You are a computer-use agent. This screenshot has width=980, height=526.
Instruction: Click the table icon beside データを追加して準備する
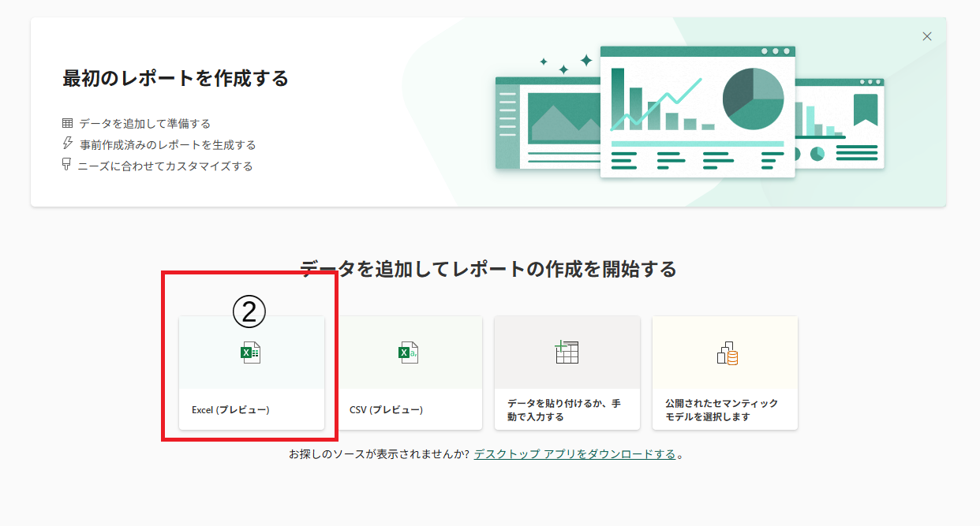[67, 123]
